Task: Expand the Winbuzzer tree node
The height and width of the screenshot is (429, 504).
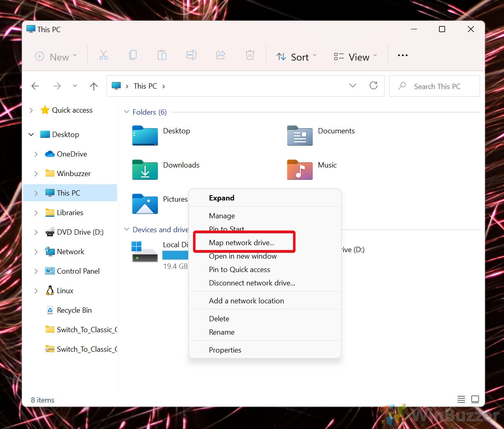Action: tap(36, 174)
